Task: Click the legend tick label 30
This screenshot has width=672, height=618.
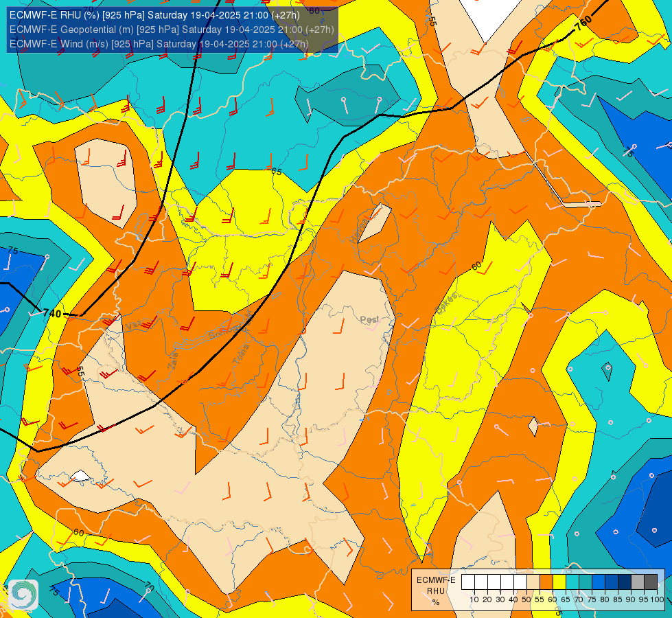Action: pyautogui.click(x=500, y=599)
